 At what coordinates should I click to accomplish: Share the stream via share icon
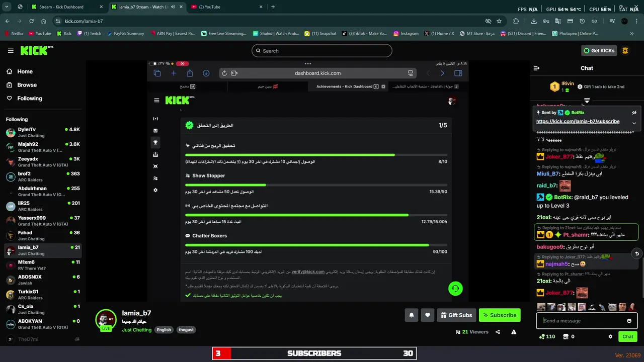click(498, 332)
